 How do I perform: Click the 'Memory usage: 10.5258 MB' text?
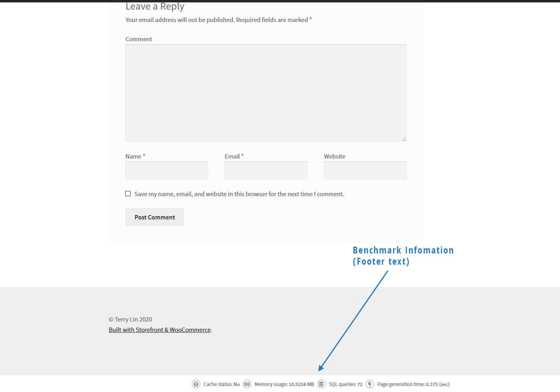[x=284, y=384]
